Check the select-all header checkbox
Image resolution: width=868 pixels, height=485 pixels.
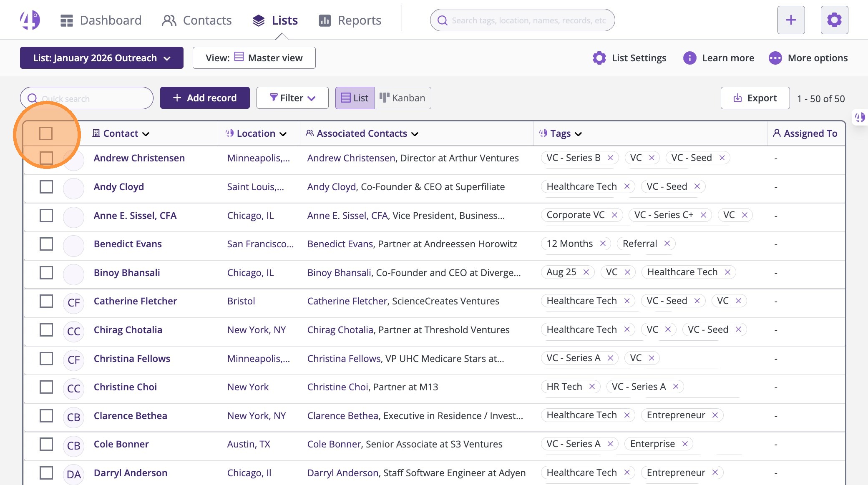[x=46, y=133]
